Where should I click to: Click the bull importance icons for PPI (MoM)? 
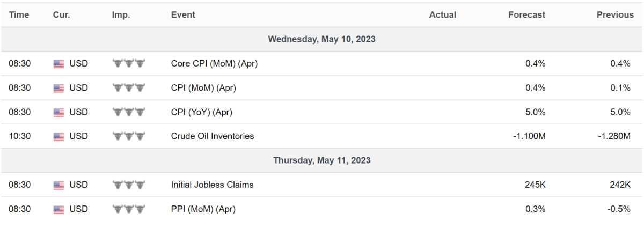point(129,209)
